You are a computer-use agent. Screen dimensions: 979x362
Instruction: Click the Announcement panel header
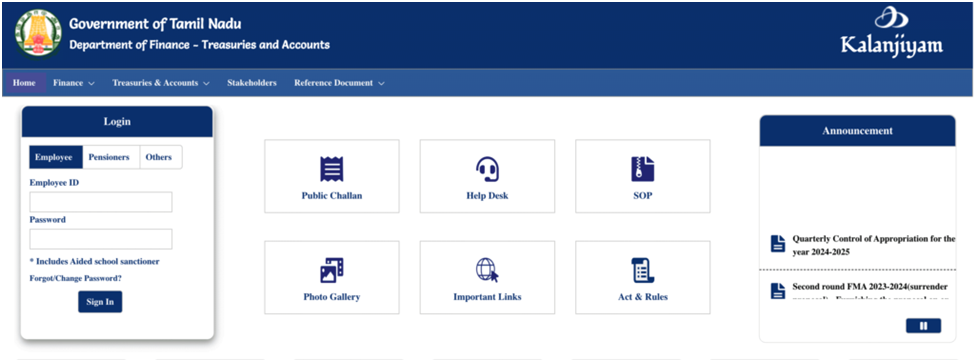[857, 130]
